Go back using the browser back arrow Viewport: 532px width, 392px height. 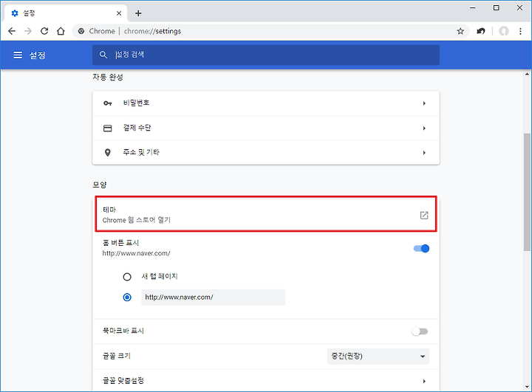[x=12, y=31]
